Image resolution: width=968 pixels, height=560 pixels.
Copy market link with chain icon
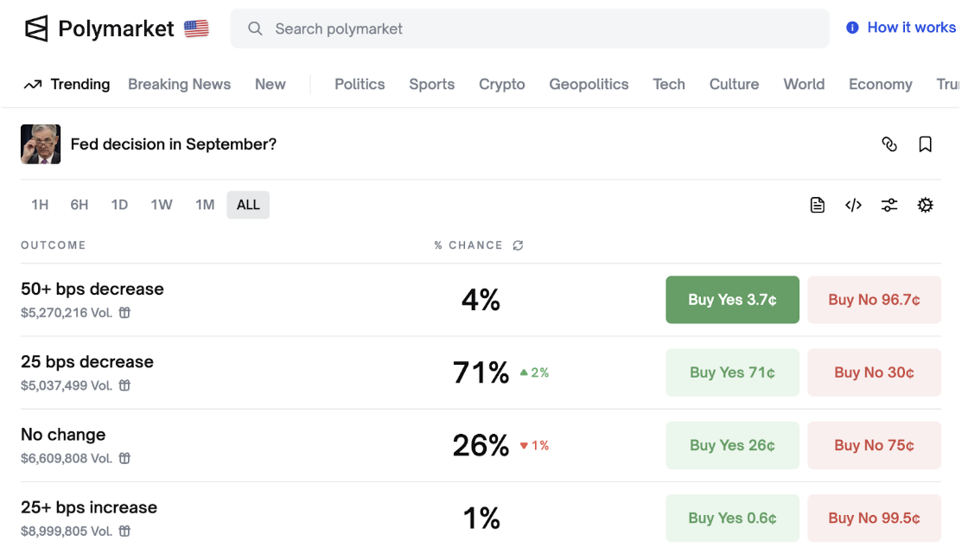point(889,143)
